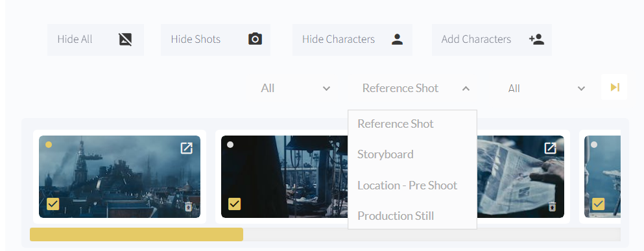
Task: Click the Hide Shots button
Action: point(215,40)
